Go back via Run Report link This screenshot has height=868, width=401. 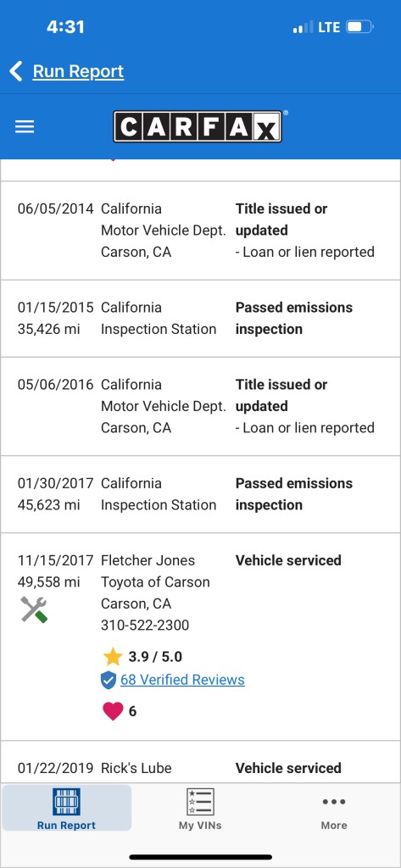tap(78, 71)
